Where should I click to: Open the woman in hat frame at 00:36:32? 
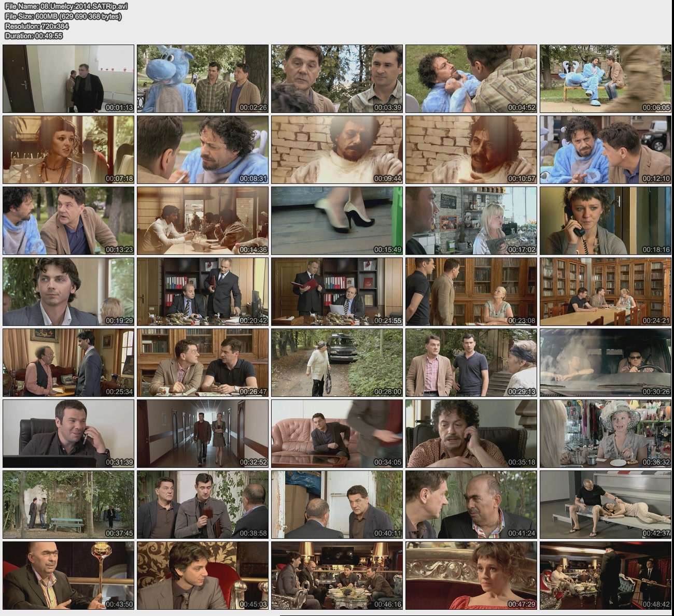pyautogui.click(x=605, y=433)
